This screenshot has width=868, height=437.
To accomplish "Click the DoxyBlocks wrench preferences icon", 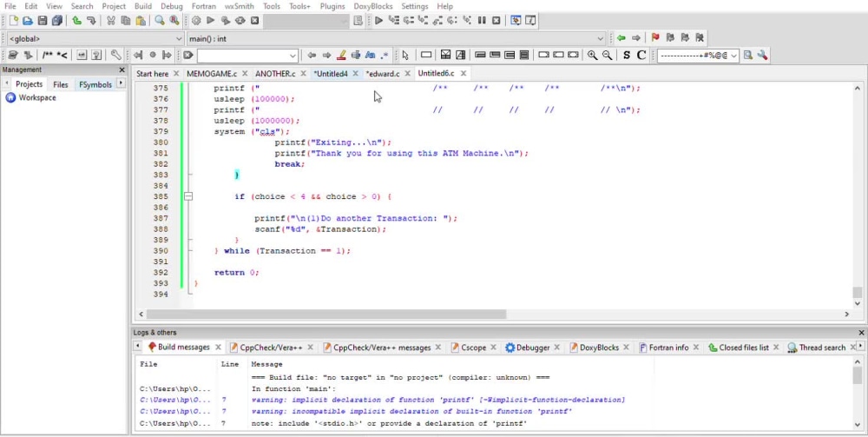I will [115, 55].
